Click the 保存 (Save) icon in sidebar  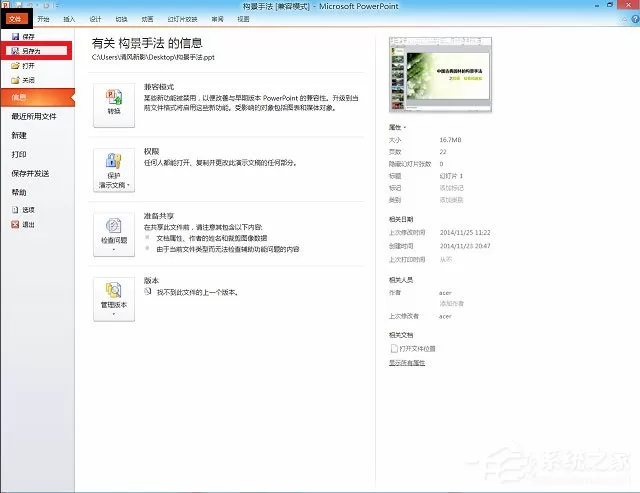point(16,36)
